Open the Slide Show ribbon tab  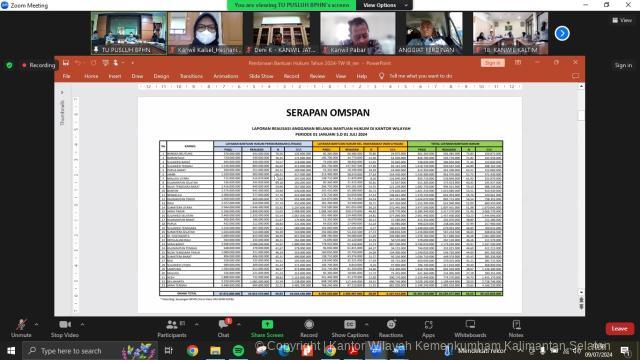tap(261, 76)
